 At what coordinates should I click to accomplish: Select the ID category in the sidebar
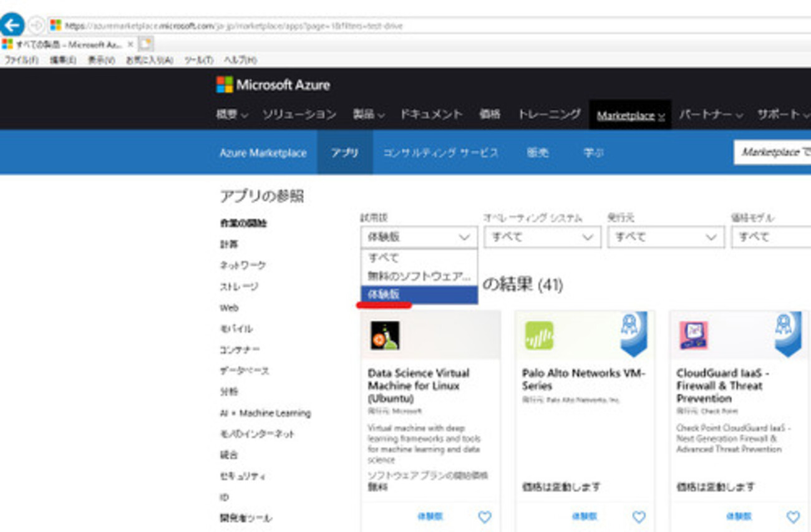225,497
